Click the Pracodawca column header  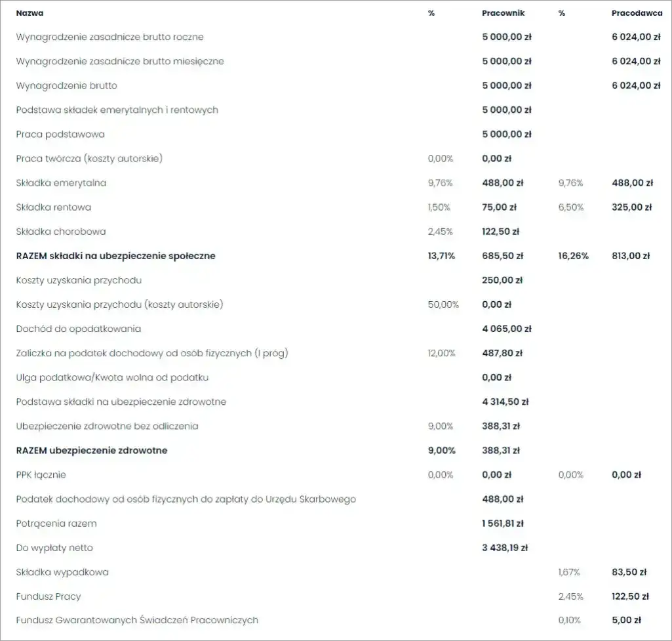pyautogui.click(x=637, y=13)
